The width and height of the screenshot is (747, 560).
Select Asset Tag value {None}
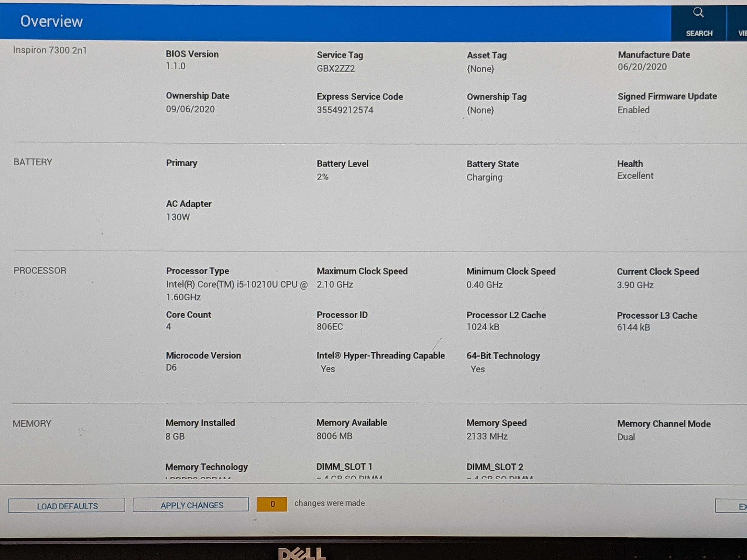tap(480, 69)
